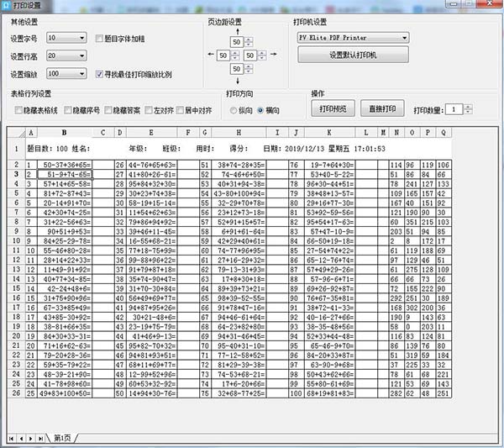The image size is (504, 448).
Task: Open the PV Elite PDF Printer dropdown
Action: [x=354, y=38]
